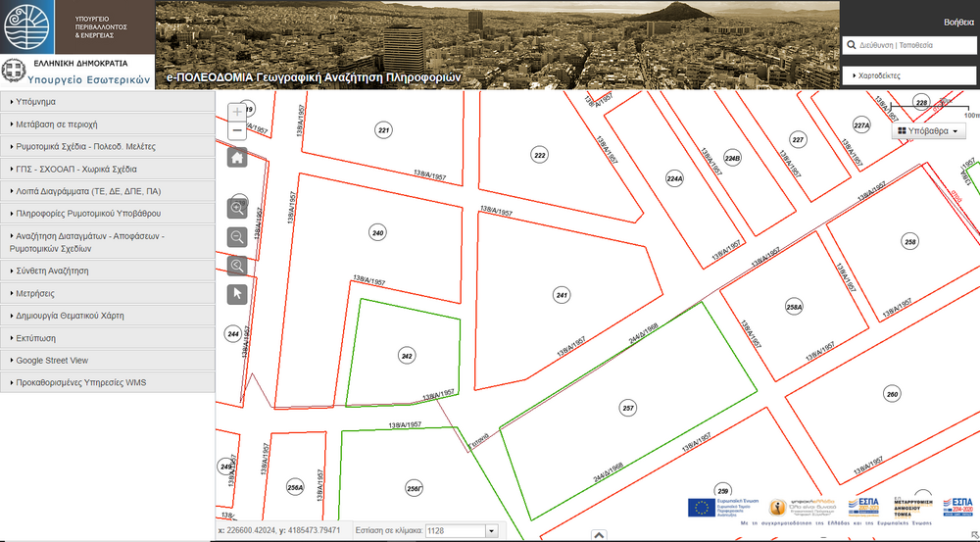Expand the Υπόμνημα legend section
Image resolution: width=980 pixels, height=542 pixels.
click(x=108, y=102)
